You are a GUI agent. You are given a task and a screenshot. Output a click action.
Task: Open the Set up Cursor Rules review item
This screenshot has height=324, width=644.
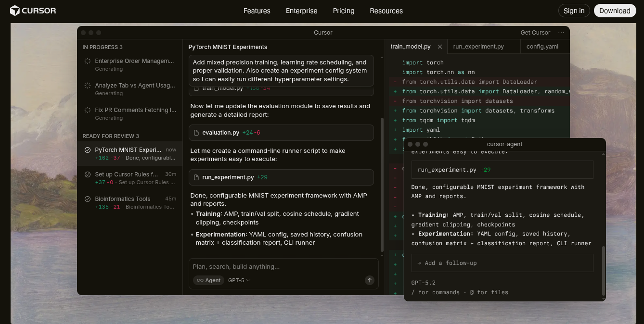(x=129, y=178)
